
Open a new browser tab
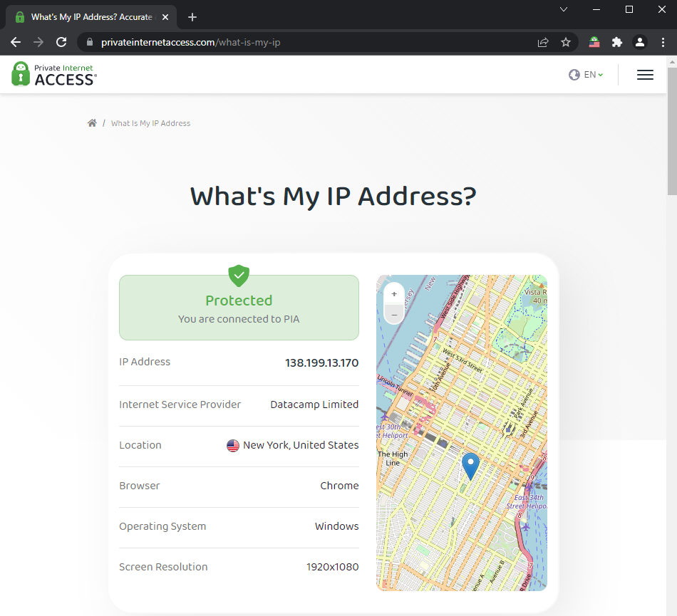point(192,17)
